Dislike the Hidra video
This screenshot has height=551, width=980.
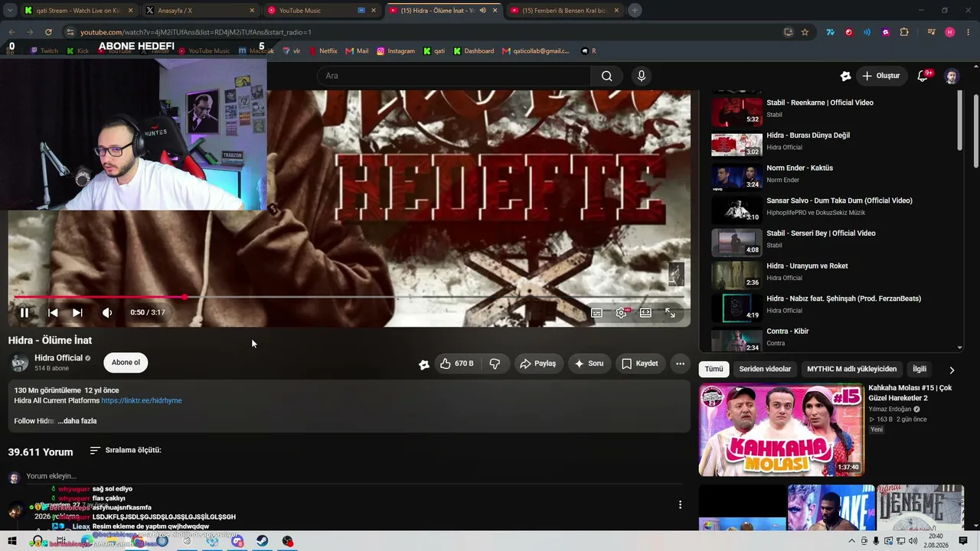tap(495, 364)
